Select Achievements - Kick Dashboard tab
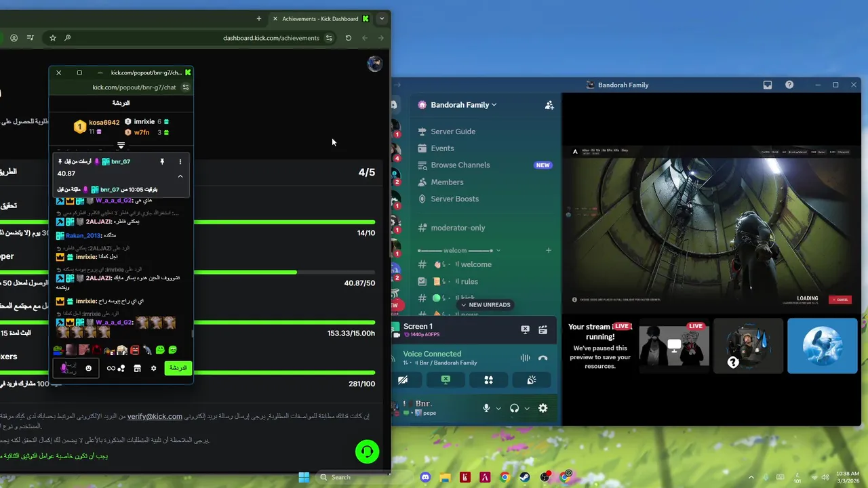868x488 pixels. pyautogui.click(x=321, y=18)
